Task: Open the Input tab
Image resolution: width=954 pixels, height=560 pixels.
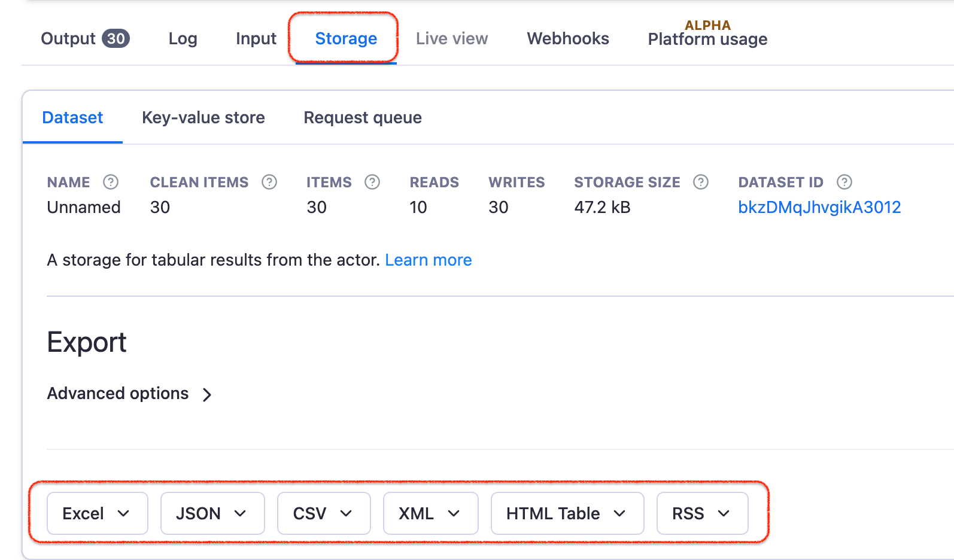Action: click(256, 38)
